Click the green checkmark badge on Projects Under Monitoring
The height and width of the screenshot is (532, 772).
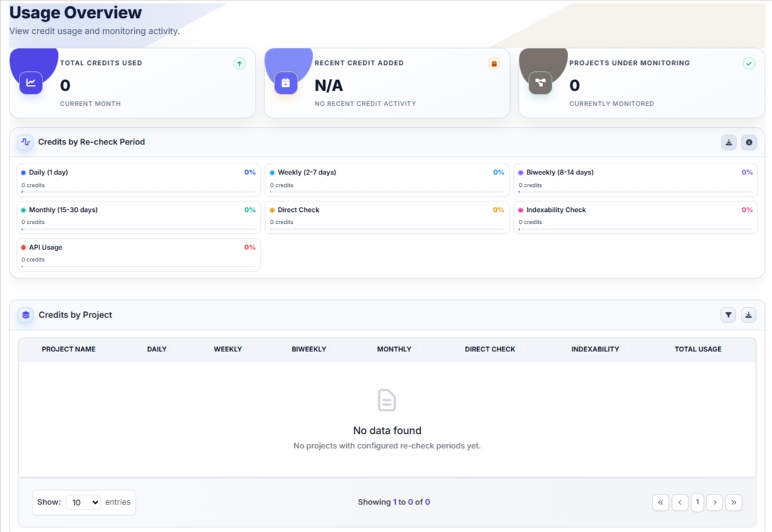click(749, 64)
